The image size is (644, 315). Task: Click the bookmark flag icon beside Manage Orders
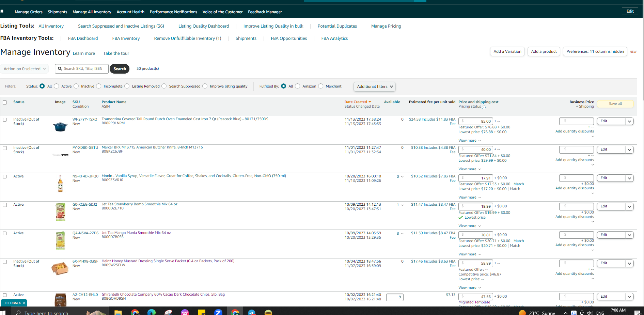tap(2, 12)
